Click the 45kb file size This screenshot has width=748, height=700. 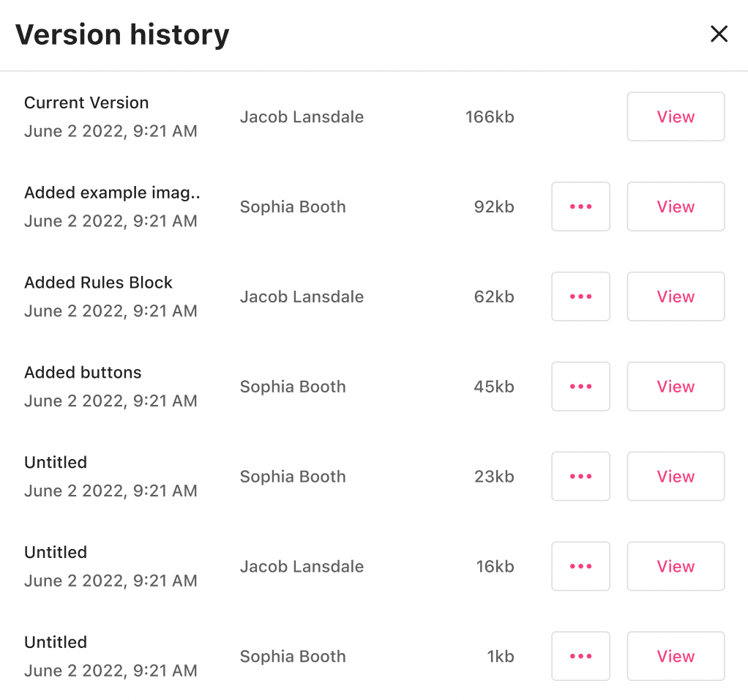494,387
